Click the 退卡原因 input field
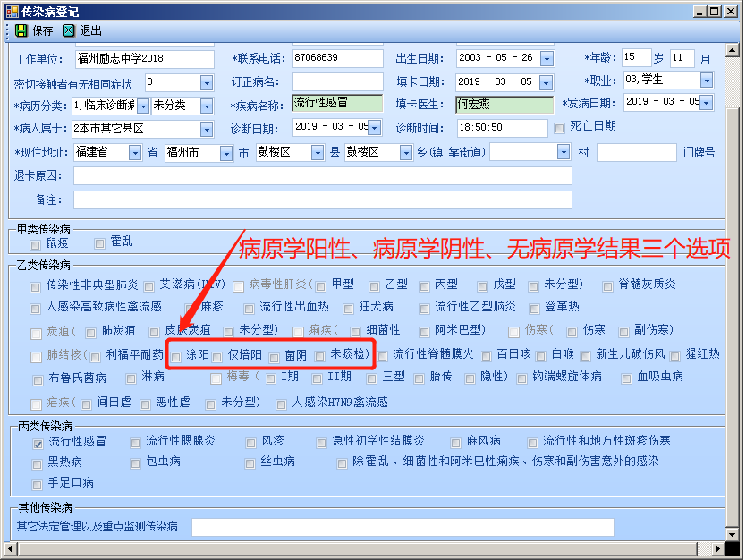This screenshot has width=746, height=560. tap(323, 175)
